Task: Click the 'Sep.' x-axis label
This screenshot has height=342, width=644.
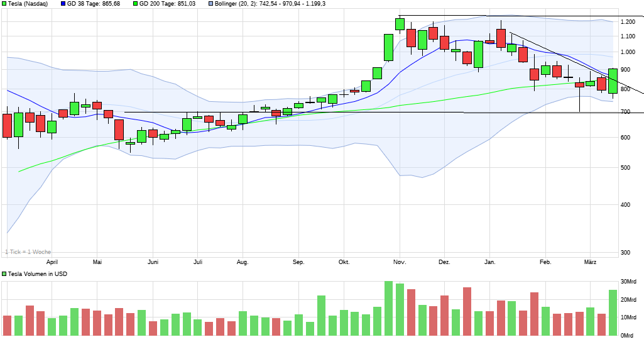Action: pos(298,262)
